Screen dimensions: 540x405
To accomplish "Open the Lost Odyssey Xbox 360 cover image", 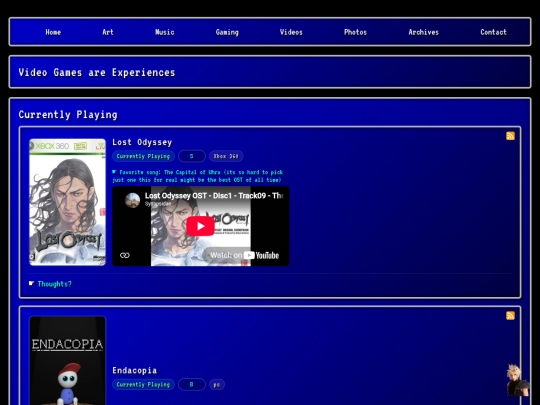I will [68, 202].
